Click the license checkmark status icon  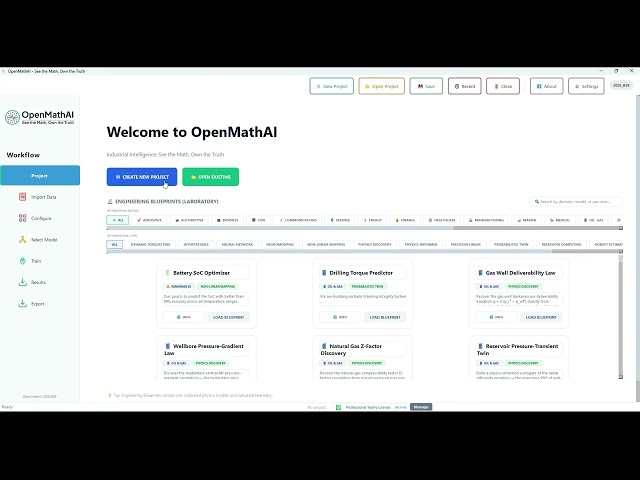338,407
